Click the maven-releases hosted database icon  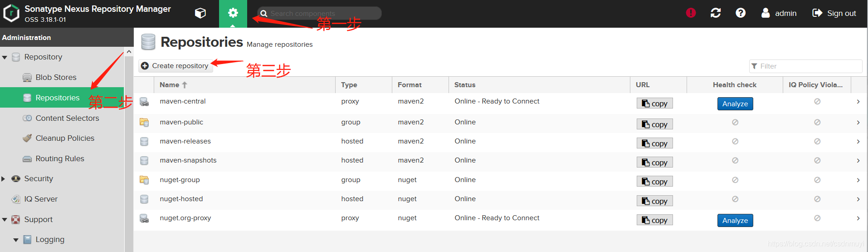[x=144, y=142]
